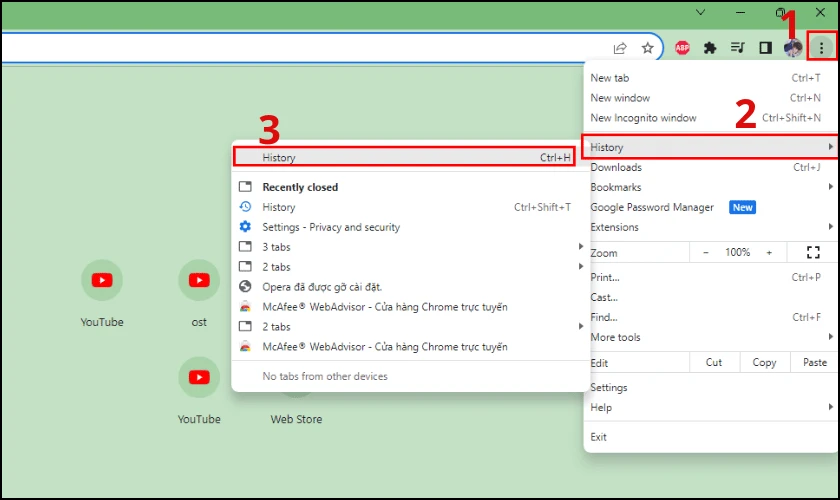The image size is (840, 500).
Task: Click the share page icon in address bar
Action: click(620, 48)
